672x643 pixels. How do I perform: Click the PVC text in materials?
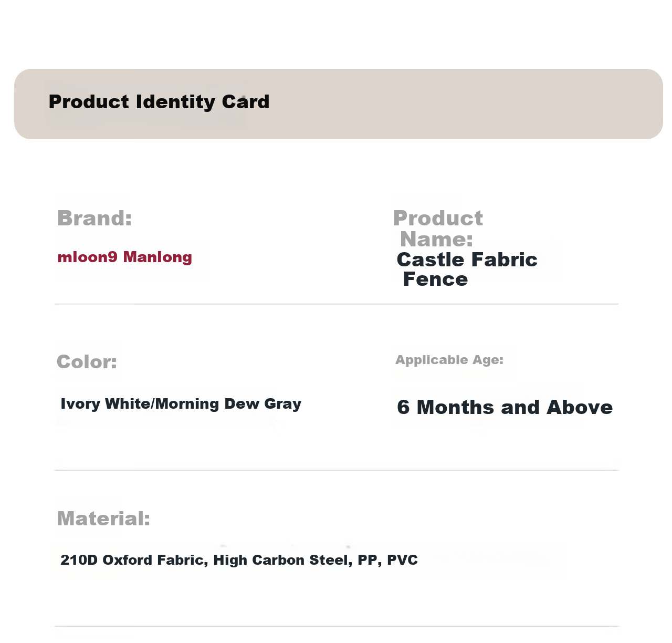402,560
